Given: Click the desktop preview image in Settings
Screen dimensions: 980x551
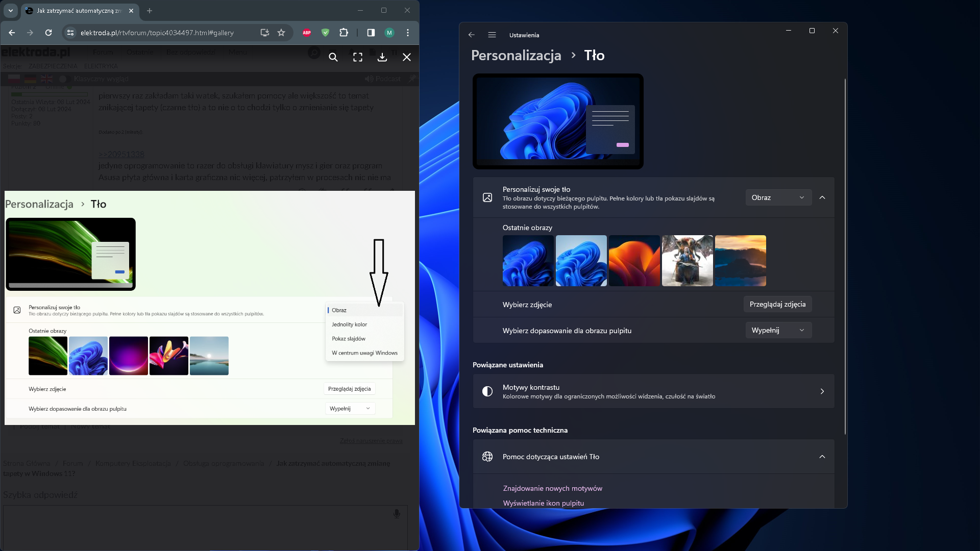Looking at the screenshot, I should point(558,121).
